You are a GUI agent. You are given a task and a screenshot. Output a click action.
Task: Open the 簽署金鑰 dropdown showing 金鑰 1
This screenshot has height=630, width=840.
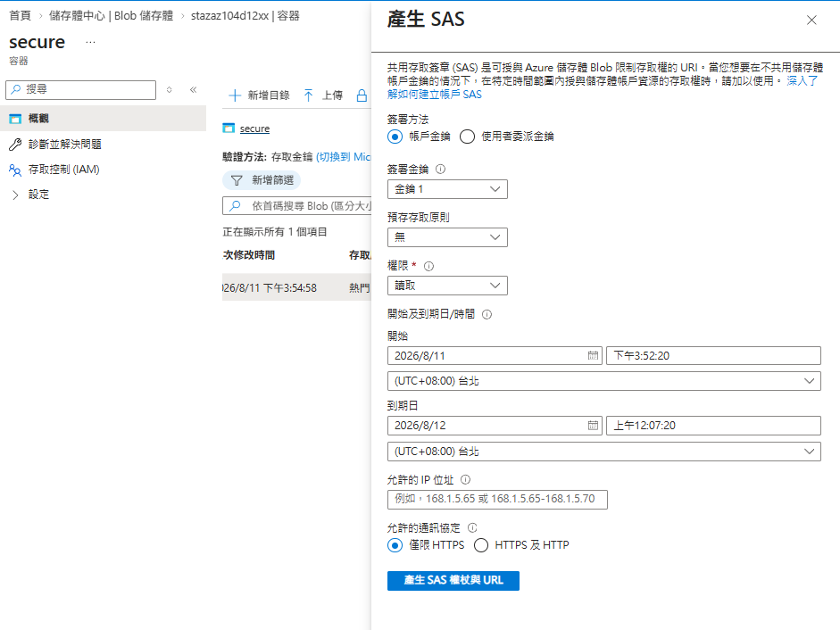tap(447, 189)
